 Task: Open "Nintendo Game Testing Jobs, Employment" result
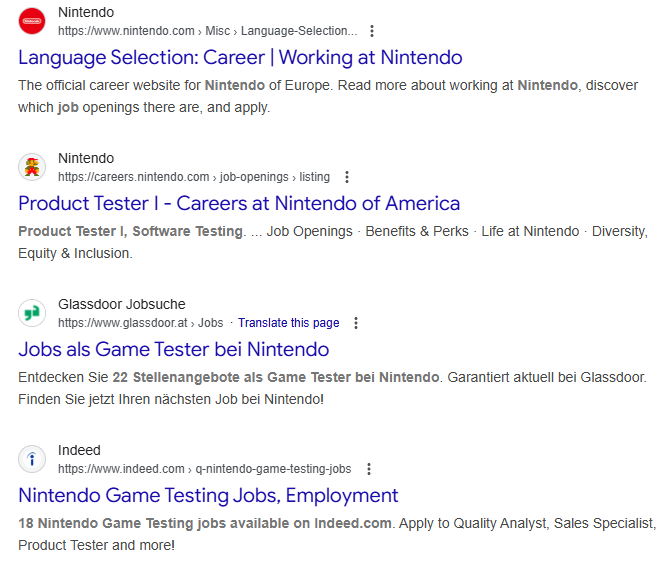(208, 495)
